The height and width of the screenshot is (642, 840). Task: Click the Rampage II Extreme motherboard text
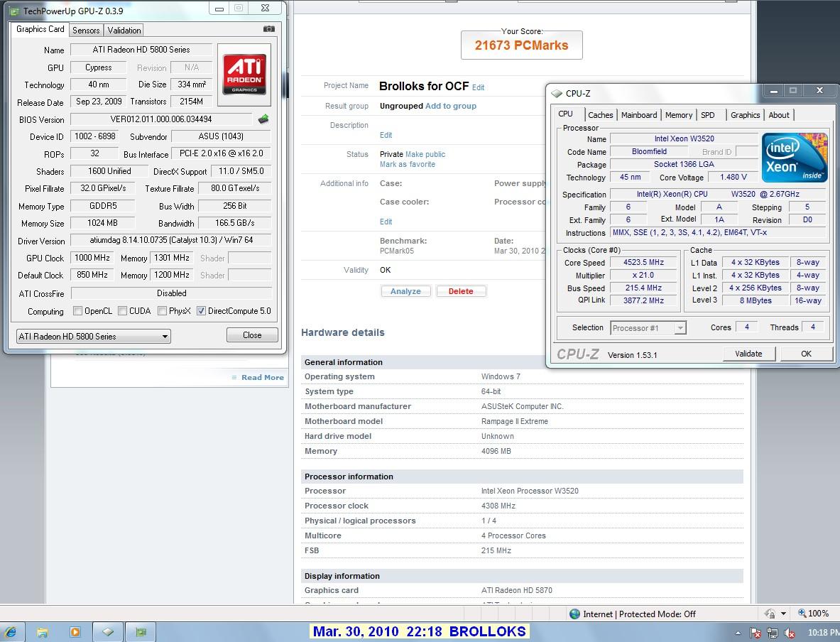pos(514,422)
